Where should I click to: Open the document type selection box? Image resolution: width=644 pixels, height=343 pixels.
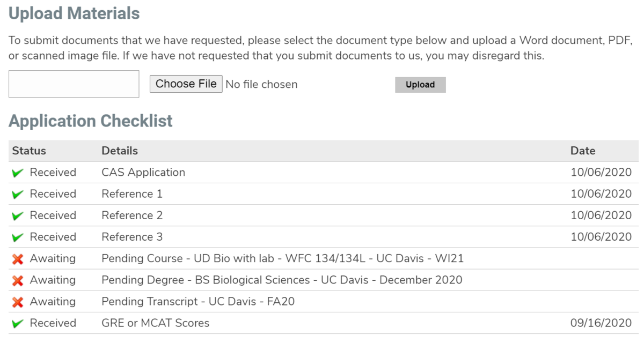(x=74, y=84)
